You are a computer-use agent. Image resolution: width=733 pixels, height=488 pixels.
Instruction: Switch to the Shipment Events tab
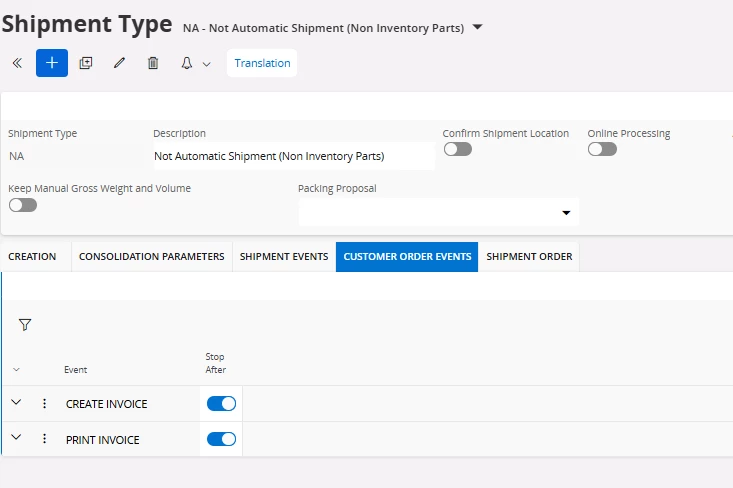point(284,257)
